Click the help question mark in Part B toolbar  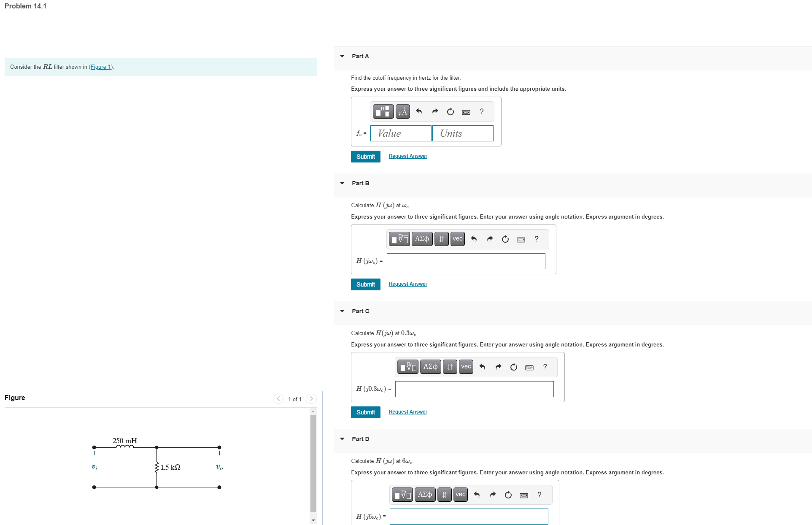tap(536, 239)
